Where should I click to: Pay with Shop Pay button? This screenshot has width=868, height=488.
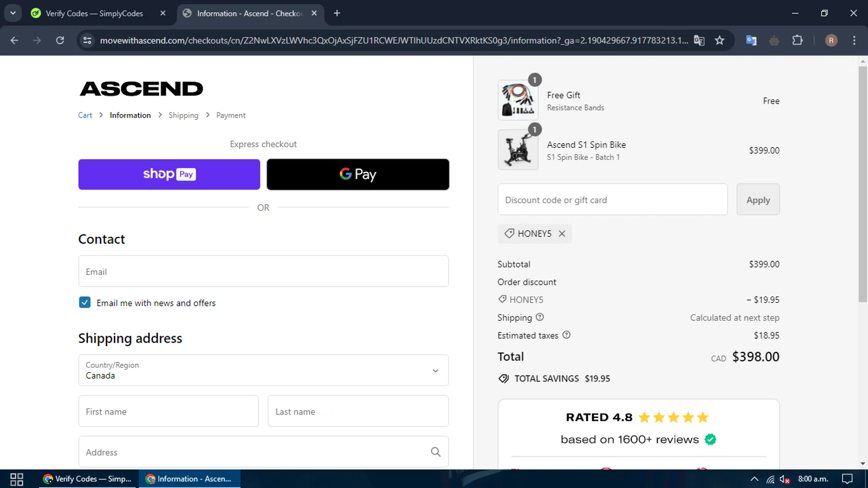(169, 174)
